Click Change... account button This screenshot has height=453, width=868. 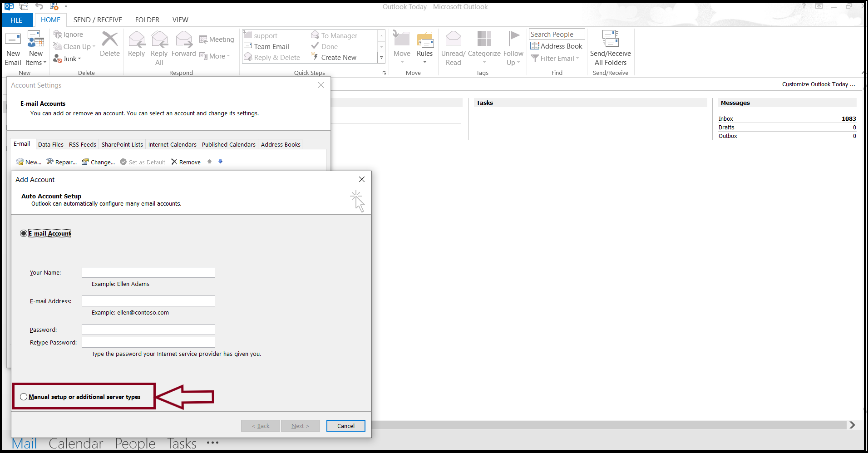click(x=99, y=162)
